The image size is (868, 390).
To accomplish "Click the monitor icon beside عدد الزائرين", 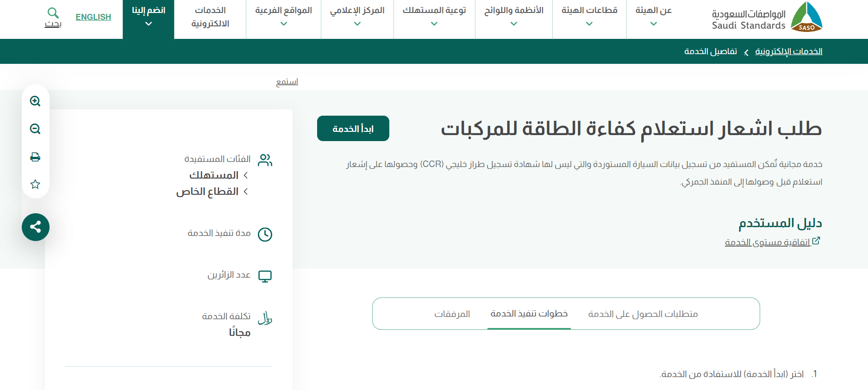I will [x=265, y=276].
